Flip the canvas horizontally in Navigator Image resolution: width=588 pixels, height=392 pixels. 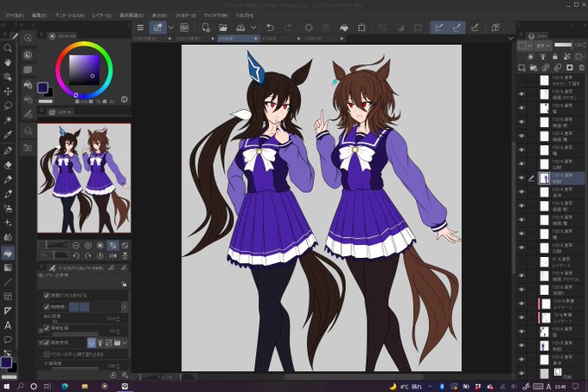pos(113,256)
